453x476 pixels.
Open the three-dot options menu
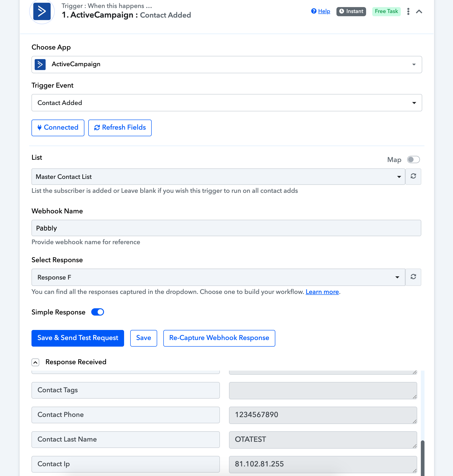point(408,11)
